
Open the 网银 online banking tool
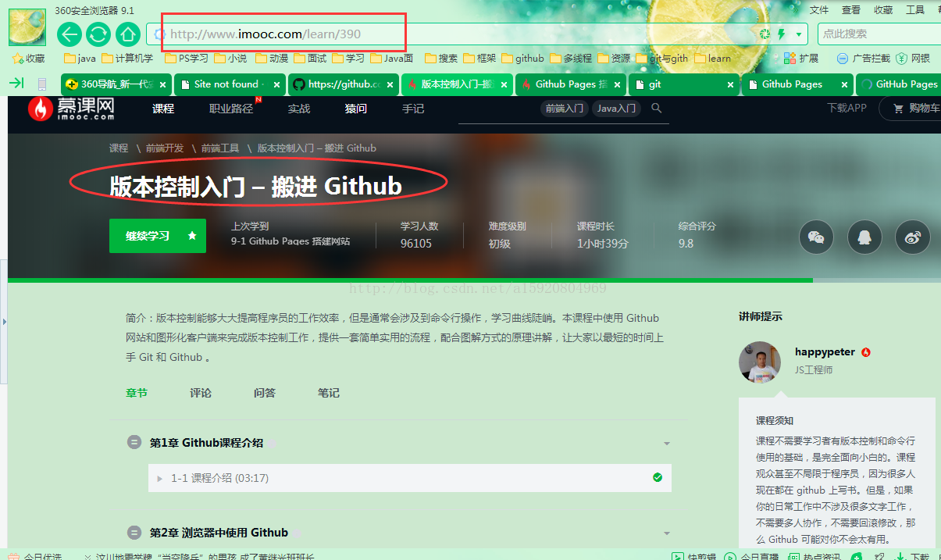914,59
